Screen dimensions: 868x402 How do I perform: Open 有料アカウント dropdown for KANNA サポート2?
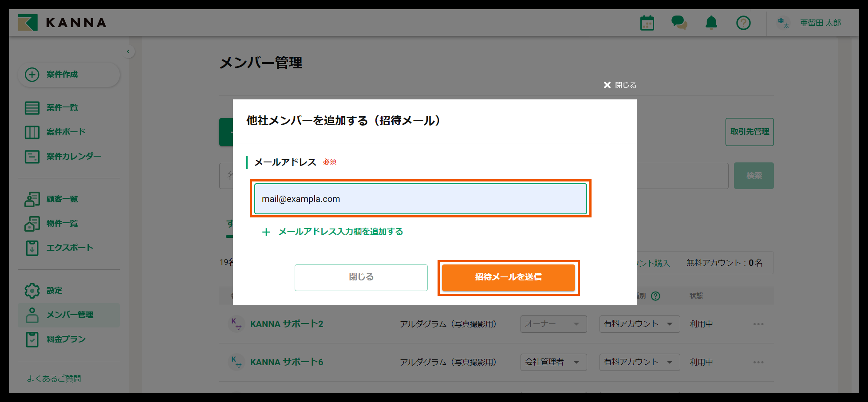click(639, 324)
